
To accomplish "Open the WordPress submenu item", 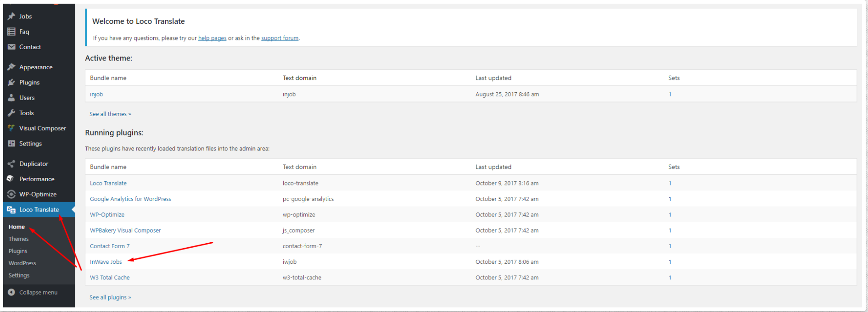I will click(22, 263).
